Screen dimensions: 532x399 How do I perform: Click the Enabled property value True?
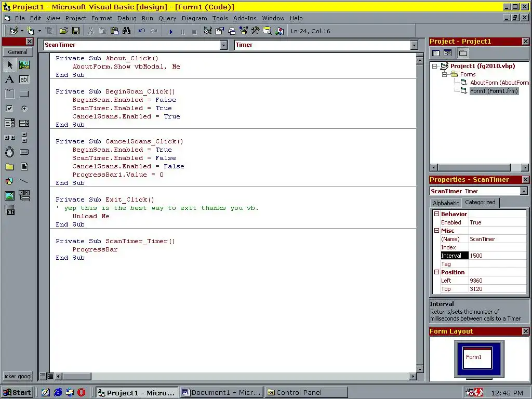click(x=497, y=222)
